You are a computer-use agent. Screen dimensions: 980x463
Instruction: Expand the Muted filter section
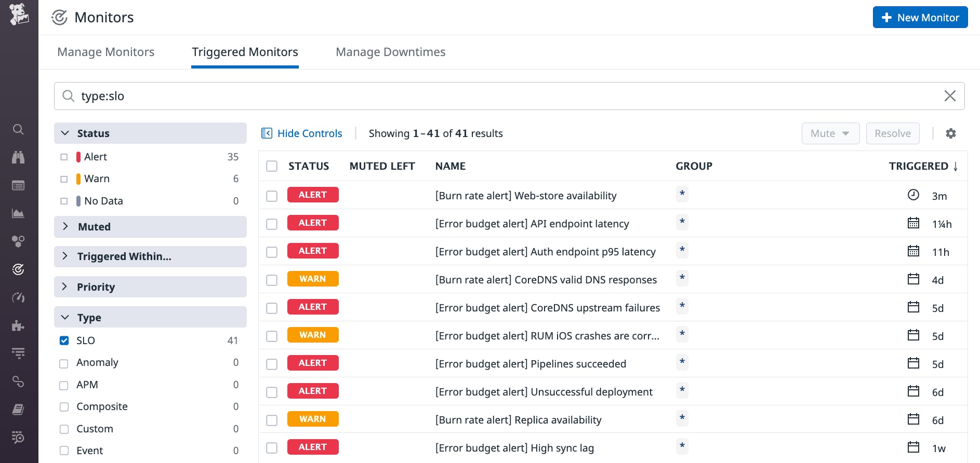150,227
